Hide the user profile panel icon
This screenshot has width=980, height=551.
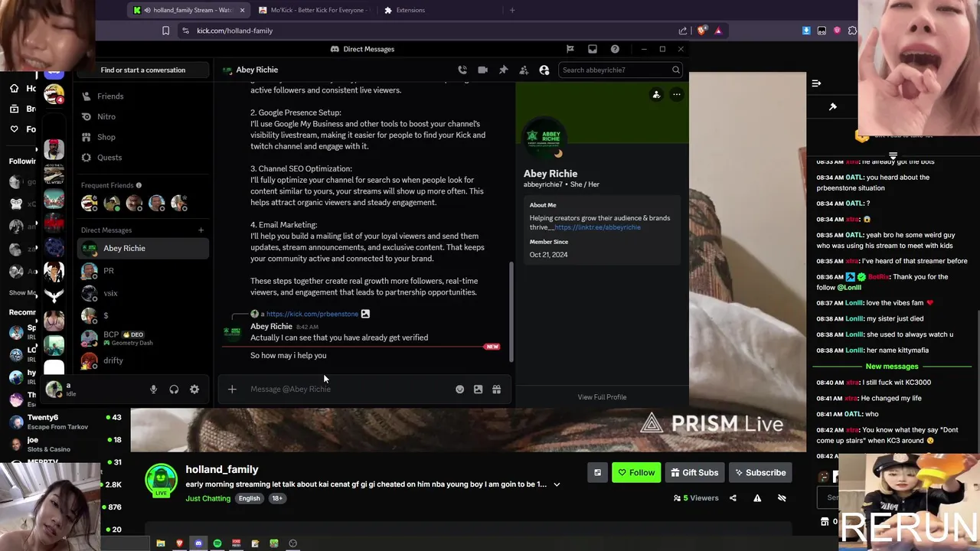544,70
